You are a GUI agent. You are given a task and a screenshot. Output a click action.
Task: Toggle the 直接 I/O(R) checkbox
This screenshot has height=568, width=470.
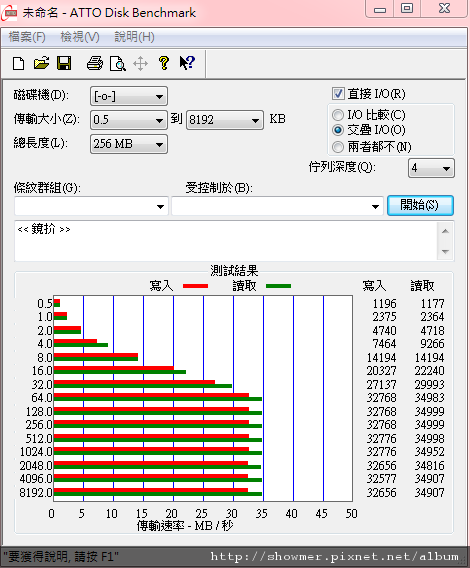(338, 94)
